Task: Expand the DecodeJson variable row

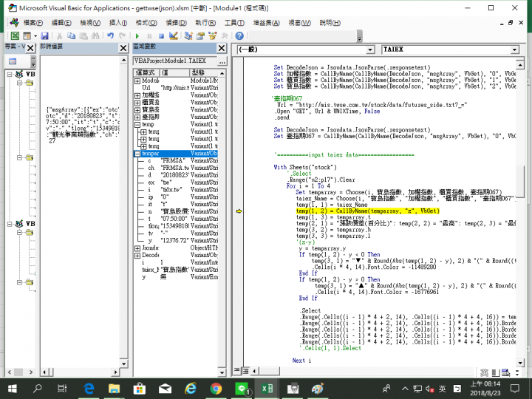Action: coord(137,256)
